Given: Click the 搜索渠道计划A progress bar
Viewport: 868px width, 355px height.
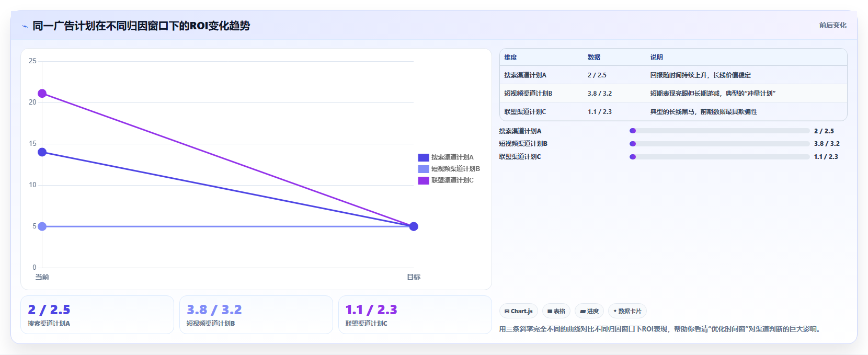Looking at the screenshot, I should (719, 131).
